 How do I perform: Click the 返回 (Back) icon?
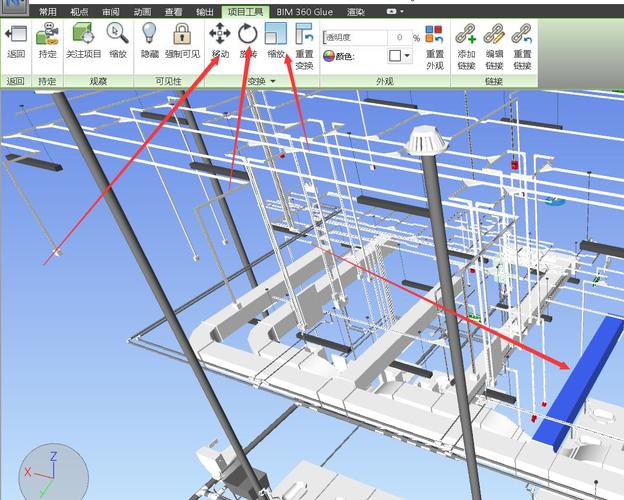pos(16,34)
